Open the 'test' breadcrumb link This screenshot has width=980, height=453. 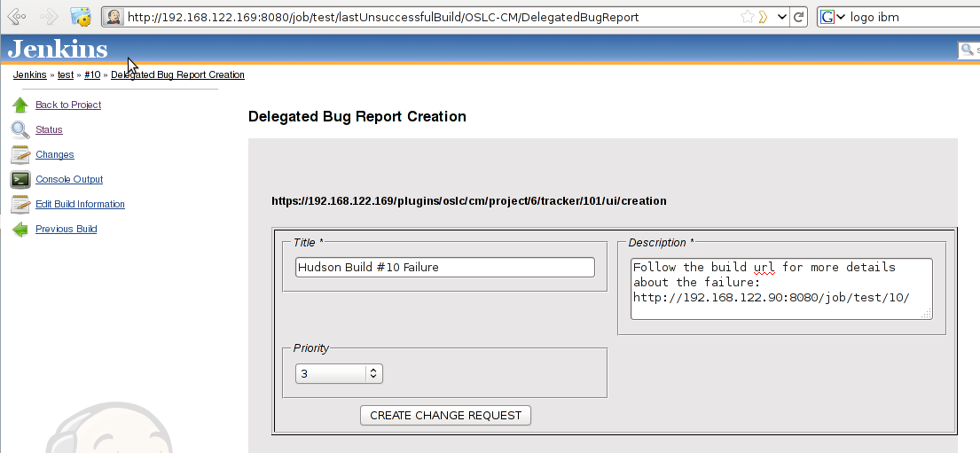pos(66,74)
